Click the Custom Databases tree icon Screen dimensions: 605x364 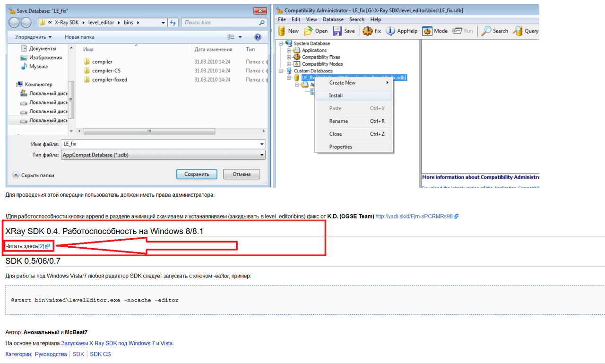tap(289, 71)
